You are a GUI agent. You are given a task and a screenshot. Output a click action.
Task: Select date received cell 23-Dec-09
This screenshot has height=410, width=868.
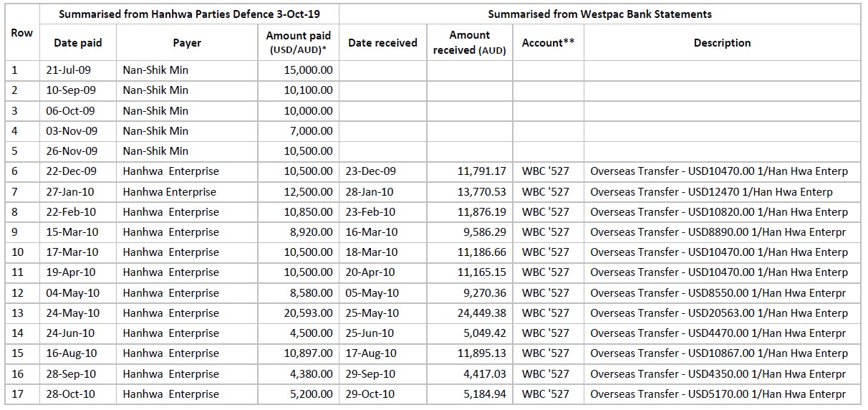(370, 171)
